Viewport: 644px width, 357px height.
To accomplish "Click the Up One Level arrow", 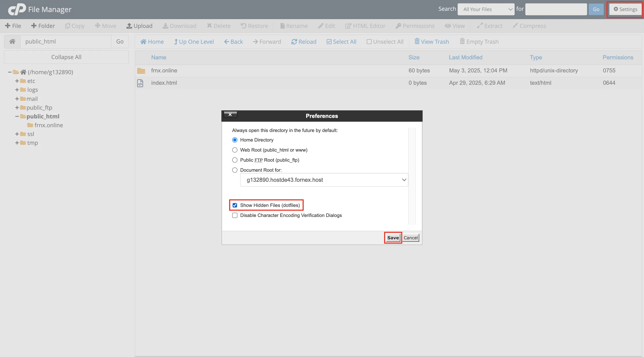I will [x=176, y=42].
